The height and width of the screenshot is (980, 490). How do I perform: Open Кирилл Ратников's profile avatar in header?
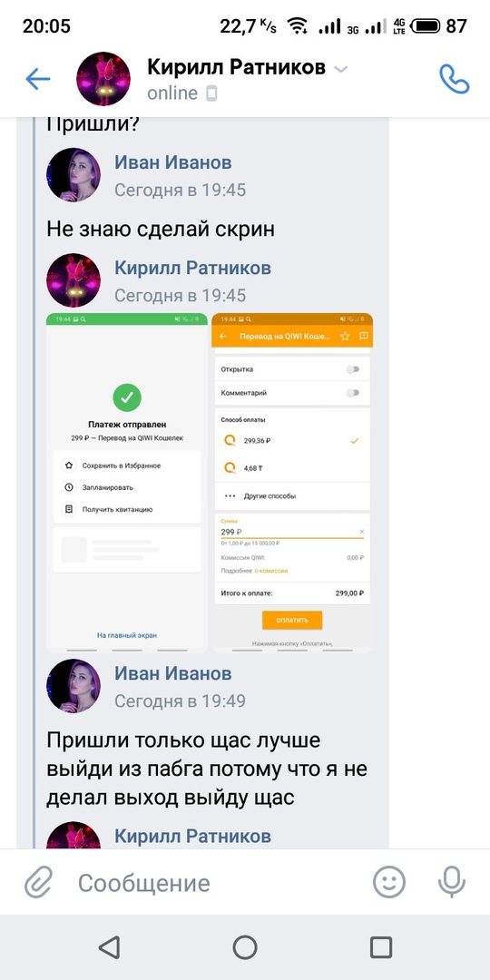(103, 79)
